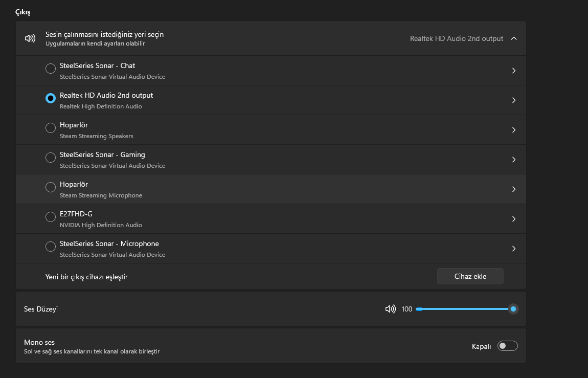The height and width of the screenshot is (378, 588).
Task: Click "Realtek HD Audio 2nd output" header value
Action: coord(457,38)
